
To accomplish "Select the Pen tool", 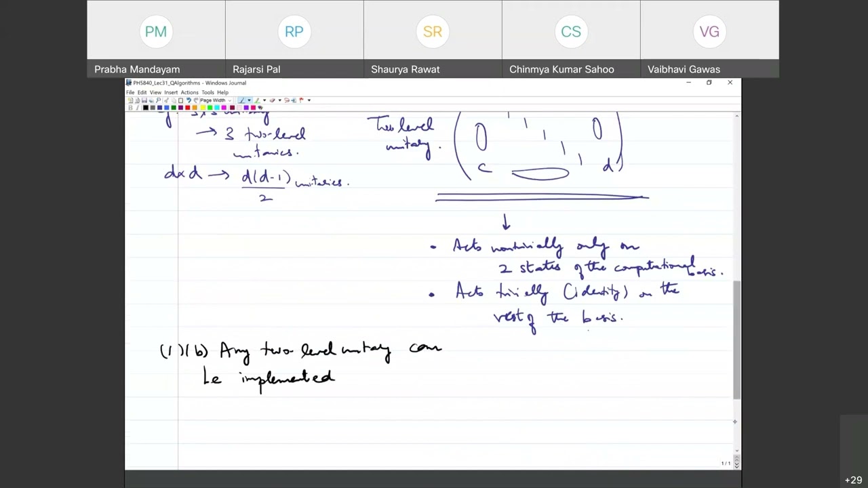I will (x=242, y=100).
